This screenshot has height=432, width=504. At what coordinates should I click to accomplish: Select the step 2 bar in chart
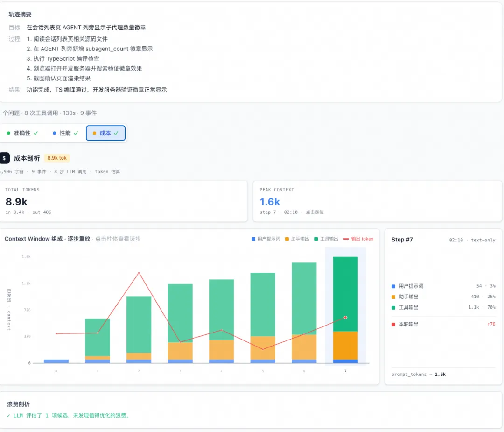[139, 330]
